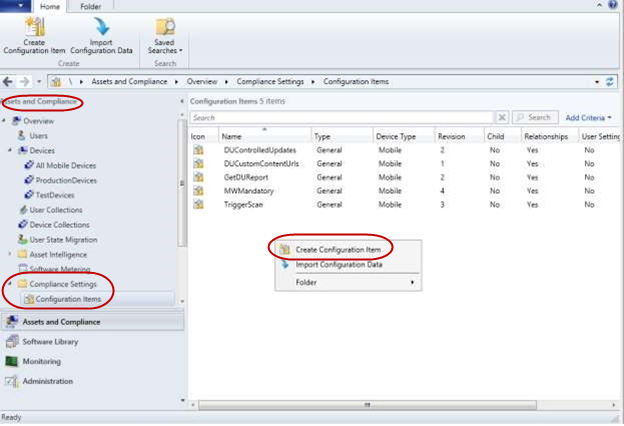Select the Folder ribbon tab

pos(90,6)
